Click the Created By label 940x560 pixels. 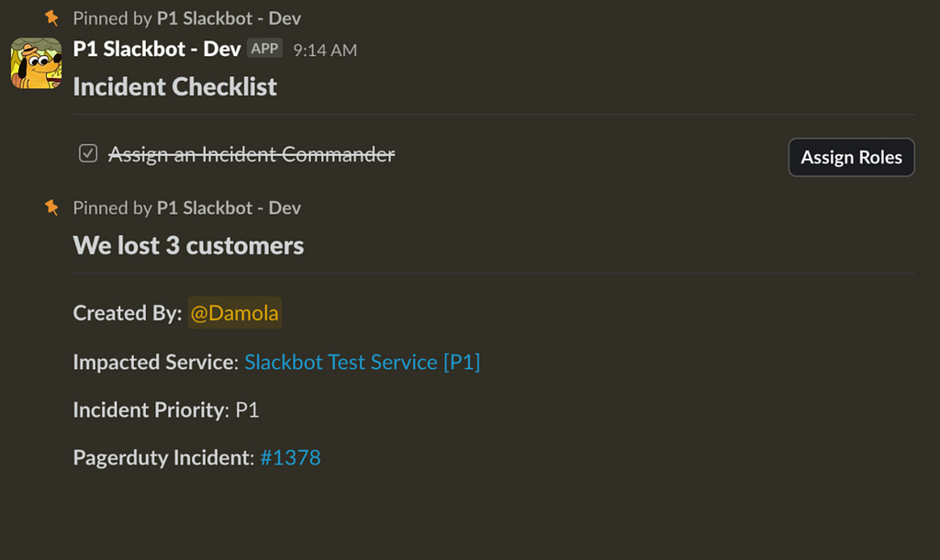point(127,313)
